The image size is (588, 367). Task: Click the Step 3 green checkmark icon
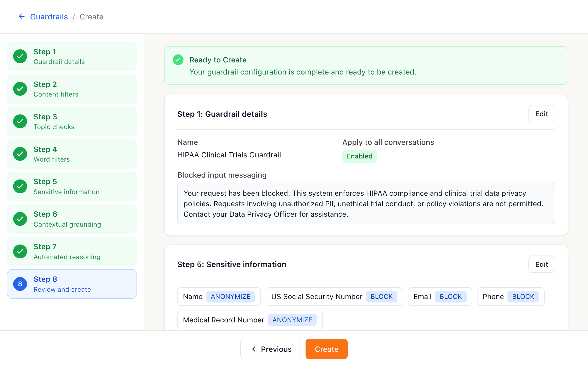[20, 121]
